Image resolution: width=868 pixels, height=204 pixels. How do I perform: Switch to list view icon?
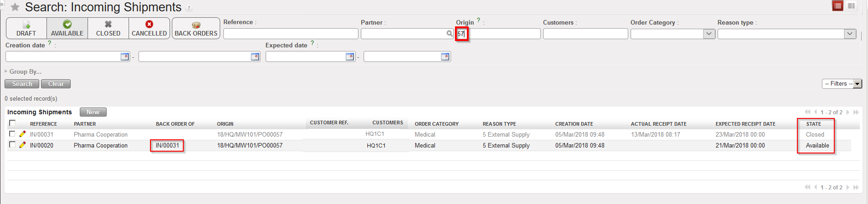point(837,6)
